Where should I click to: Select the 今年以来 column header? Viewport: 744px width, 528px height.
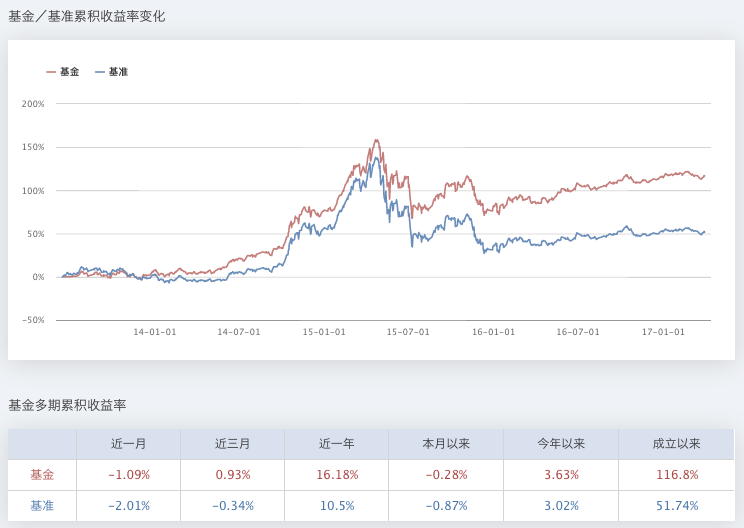(x=561, y=444)
